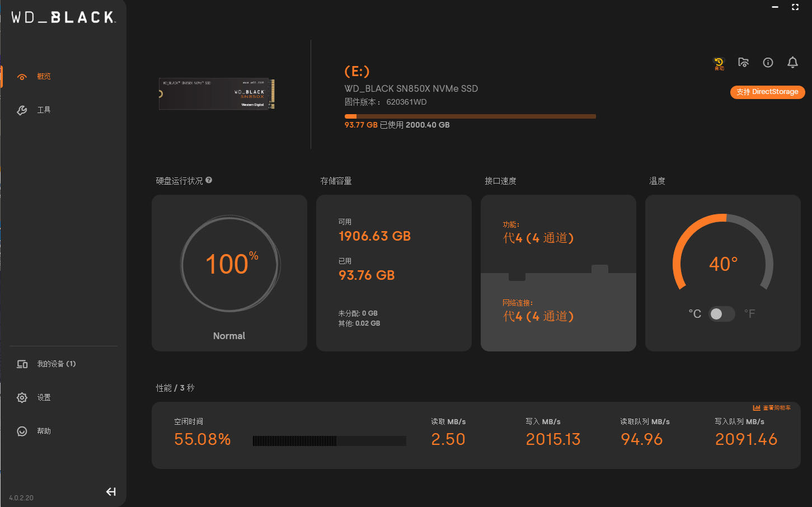The image size is (812, 507).
Task: Collapse the sidebar with the arrow icon
Action: pos(111,492)
